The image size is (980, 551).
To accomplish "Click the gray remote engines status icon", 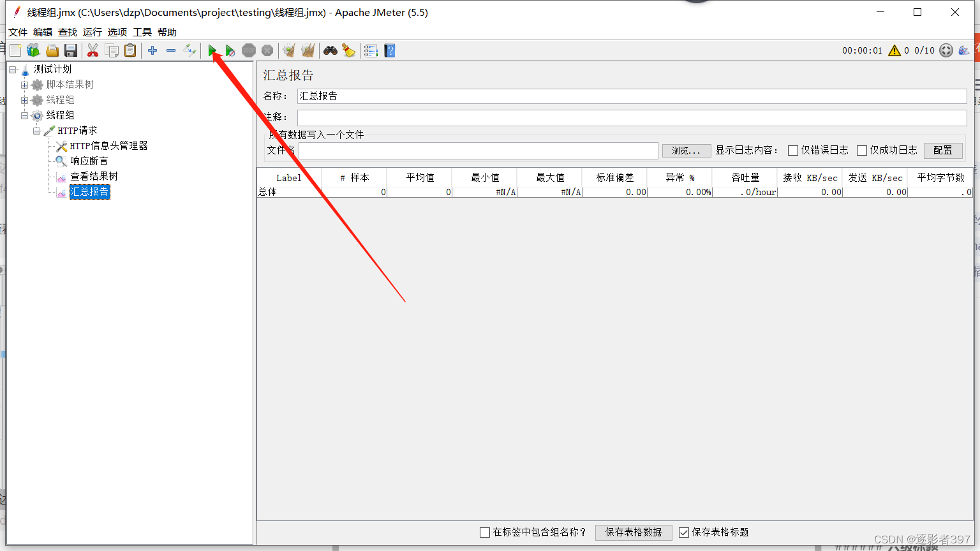I will 946,50.
